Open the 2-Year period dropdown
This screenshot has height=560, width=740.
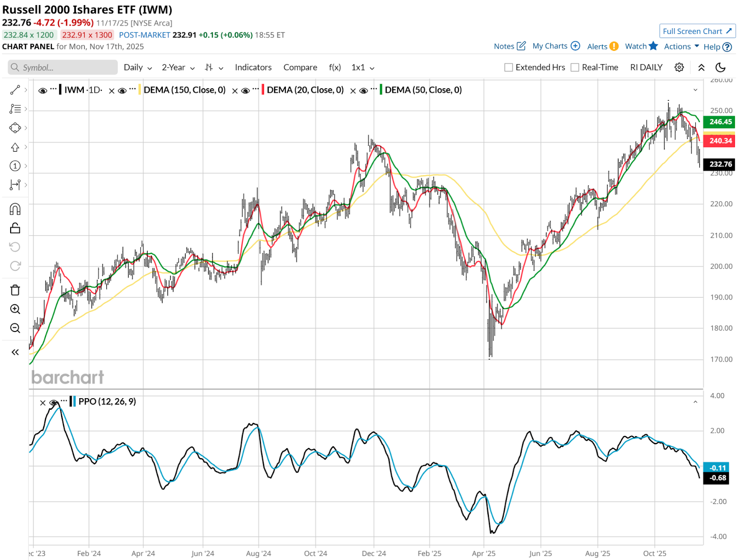point(178,68)
